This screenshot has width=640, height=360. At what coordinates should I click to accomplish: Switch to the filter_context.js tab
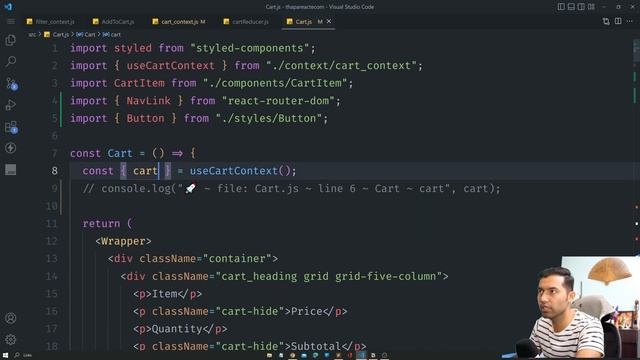(51, 22)
